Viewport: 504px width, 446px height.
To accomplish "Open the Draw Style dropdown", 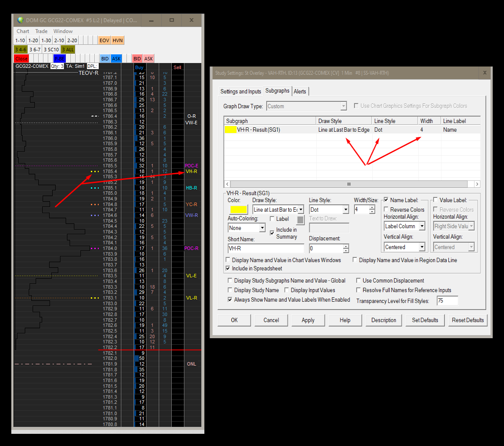I will pyautogui.click(x=300, y=210).
